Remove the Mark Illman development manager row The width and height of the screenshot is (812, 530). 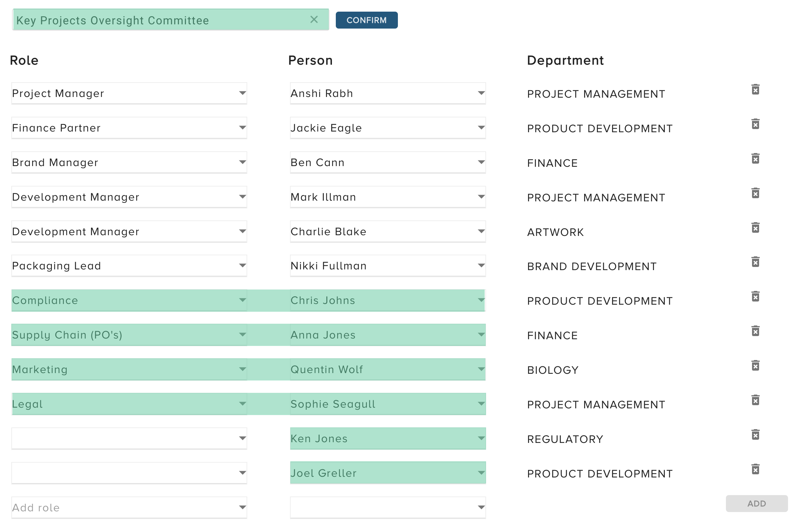[x=755, y=193]
